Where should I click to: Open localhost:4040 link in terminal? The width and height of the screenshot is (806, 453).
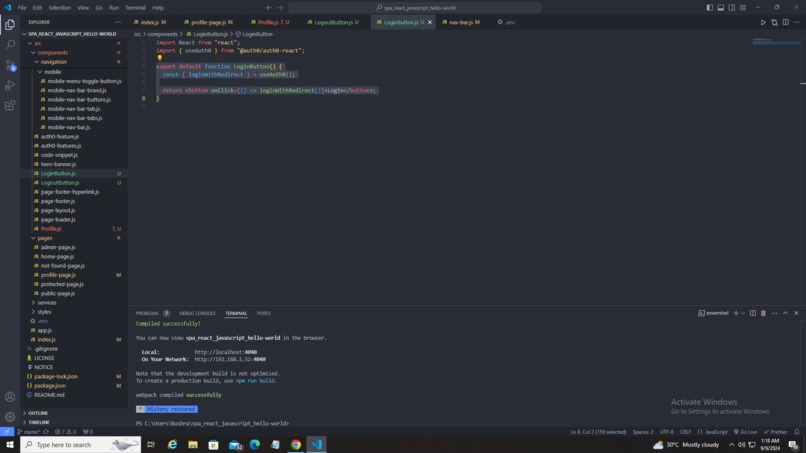click(x=226, y=352)
